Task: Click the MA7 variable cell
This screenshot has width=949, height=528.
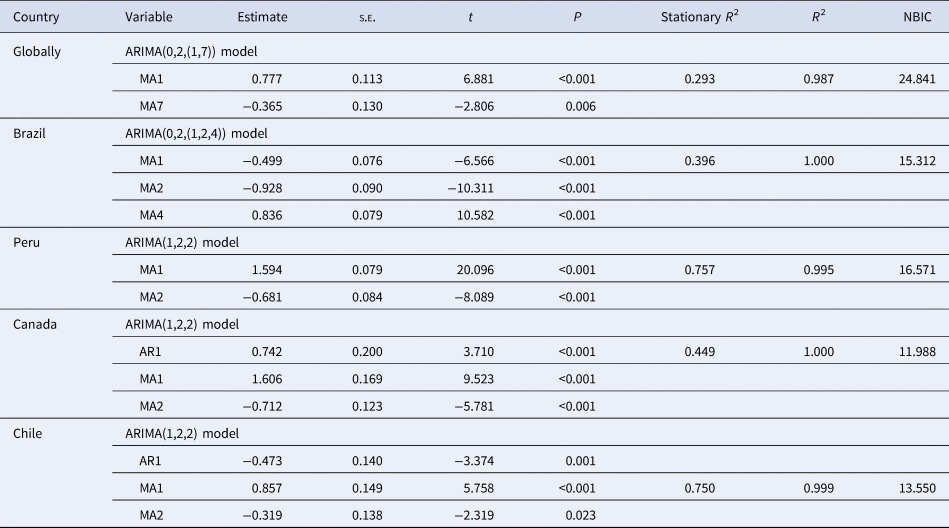Action: [153, 105]
